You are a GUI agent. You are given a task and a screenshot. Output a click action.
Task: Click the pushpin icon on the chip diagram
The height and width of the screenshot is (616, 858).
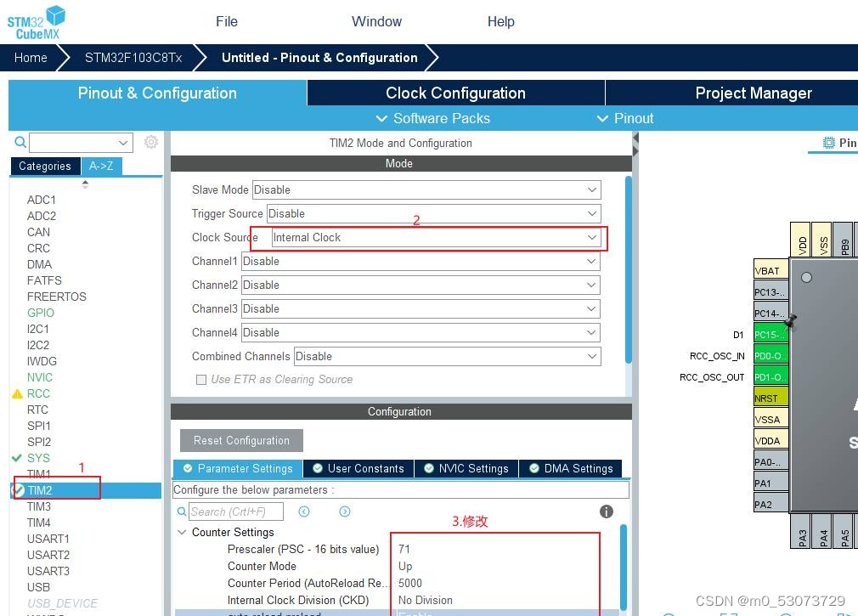tap(791, 322)
